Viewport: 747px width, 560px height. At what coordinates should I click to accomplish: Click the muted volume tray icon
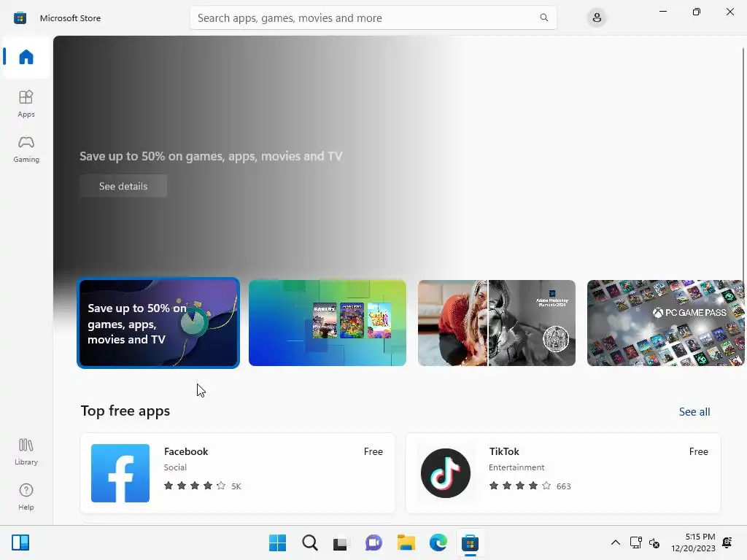[x=654, y=542]
